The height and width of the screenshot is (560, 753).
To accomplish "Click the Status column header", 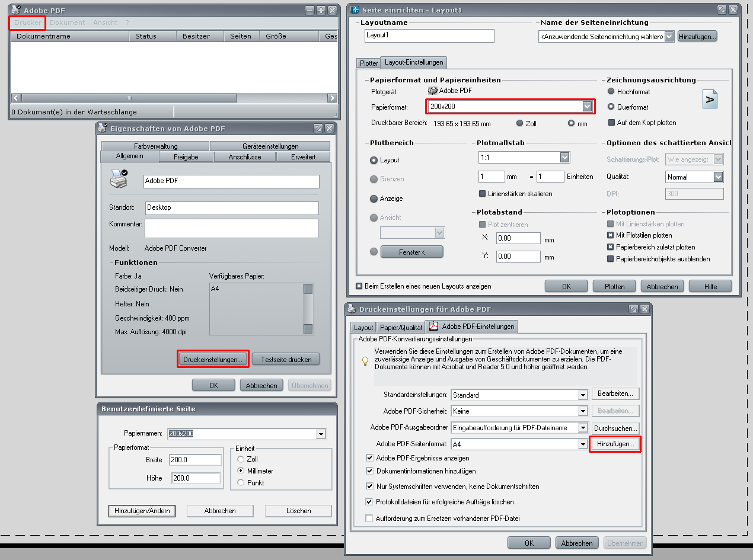I will click(152, 36).
